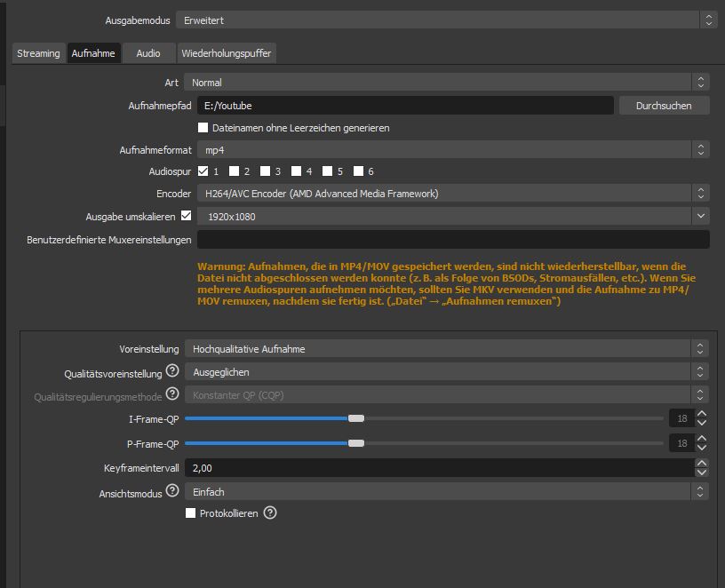
Task: Click I-Frame-QP stepper arrows
Action: click(702, 418)
